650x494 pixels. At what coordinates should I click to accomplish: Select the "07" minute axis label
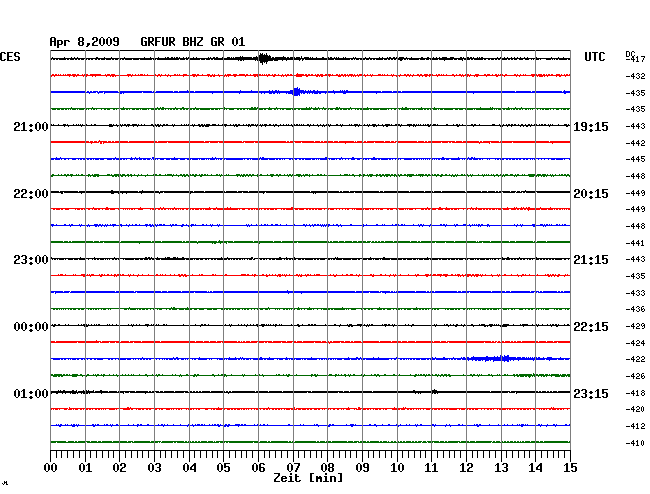point(293,468)
